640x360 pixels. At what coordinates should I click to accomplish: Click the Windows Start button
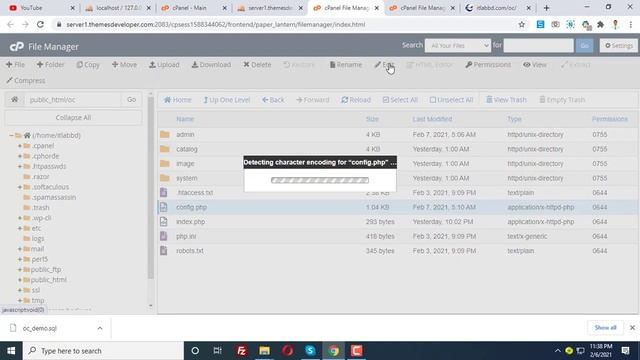(x=11, y=351)
